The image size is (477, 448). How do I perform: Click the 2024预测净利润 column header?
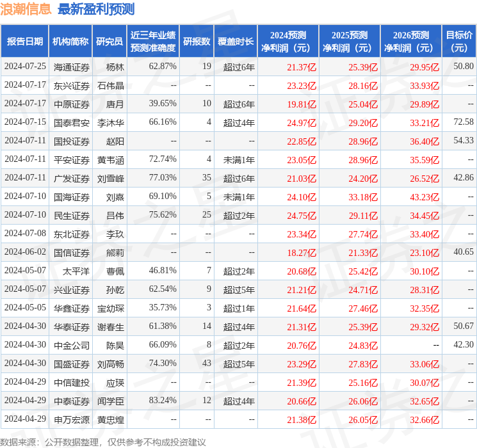[288, 41]
